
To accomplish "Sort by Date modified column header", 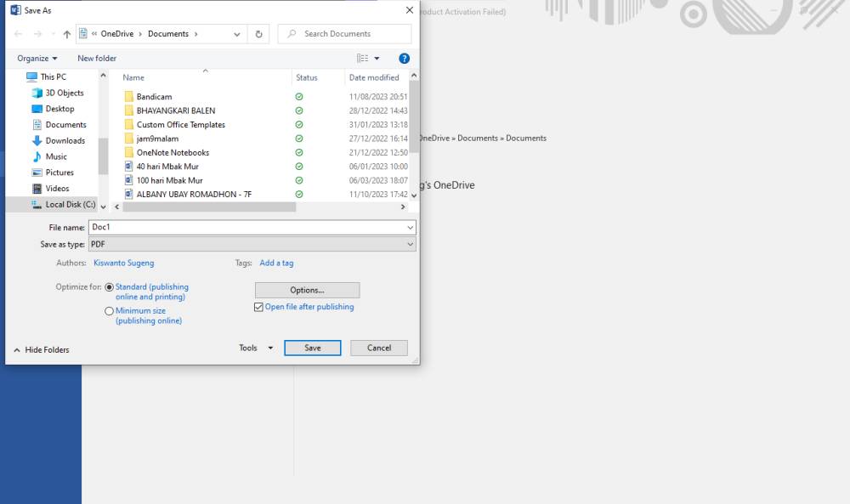I will click(x=374, y=77).
